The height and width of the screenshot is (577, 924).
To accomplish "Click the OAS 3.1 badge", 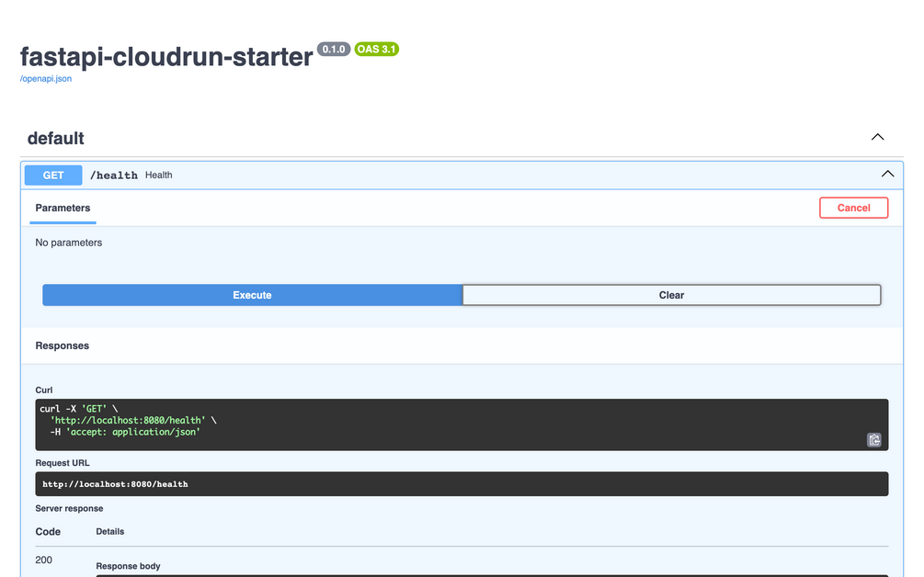I will pyautogui.click(x=377, y=49).
